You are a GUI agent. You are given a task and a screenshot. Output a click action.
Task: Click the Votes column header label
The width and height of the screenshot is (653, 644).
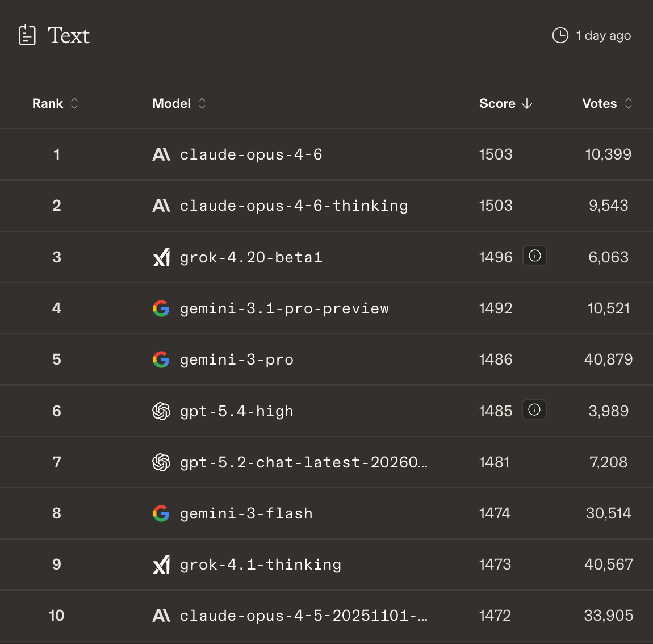(x=599, y=103)
